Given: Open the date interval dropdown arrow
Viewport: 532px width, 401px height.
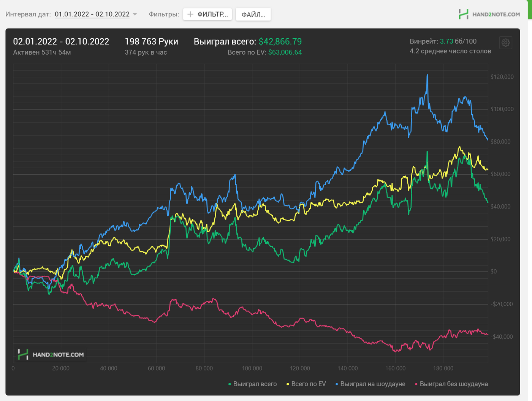Looking at the screenshot, I should click(x=135, y=14).
